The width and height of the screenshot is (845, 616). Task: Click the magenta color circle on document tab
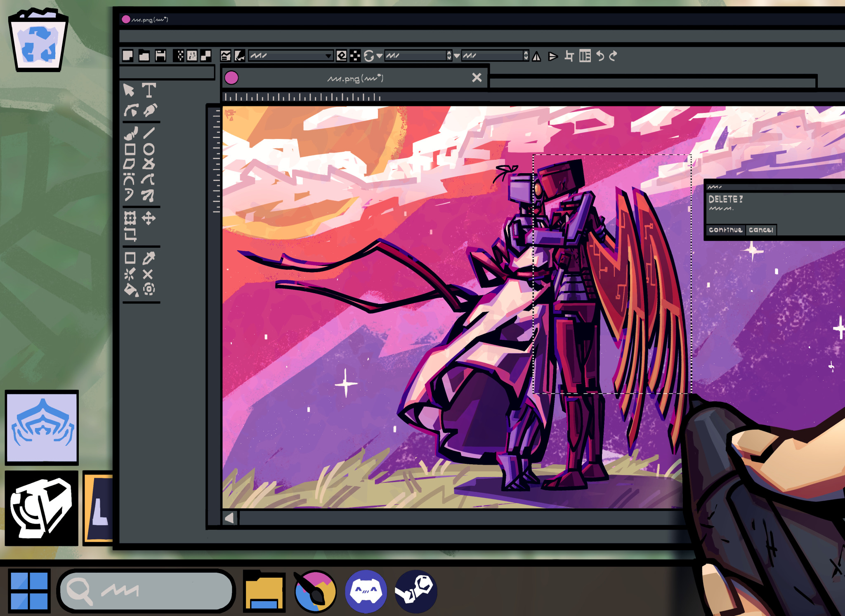[231, 78]
